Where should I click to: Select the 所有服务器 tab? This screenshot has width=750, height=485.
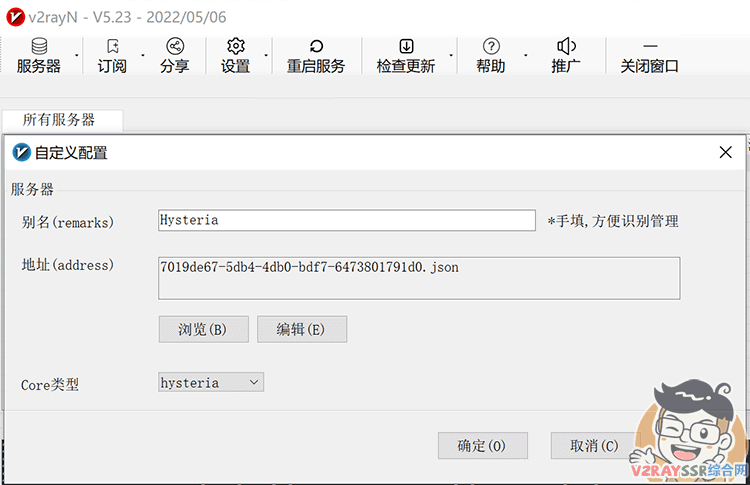click(x=59, y=120)
